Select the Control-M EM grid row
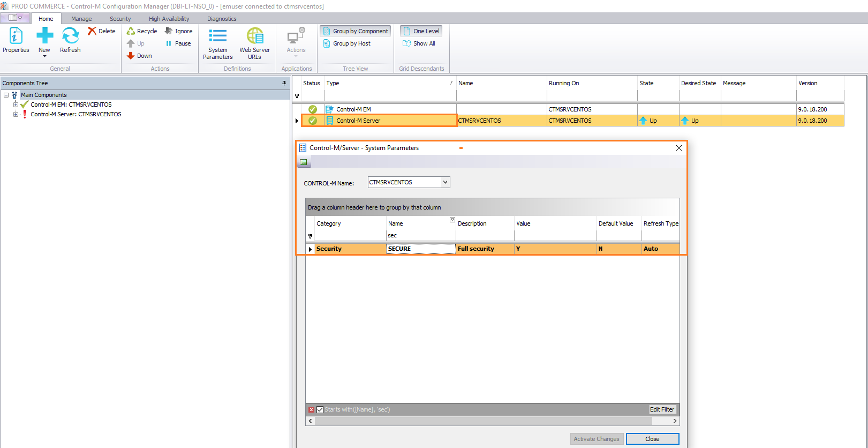This screenshot has width=868, height=448. coord(572,109)
